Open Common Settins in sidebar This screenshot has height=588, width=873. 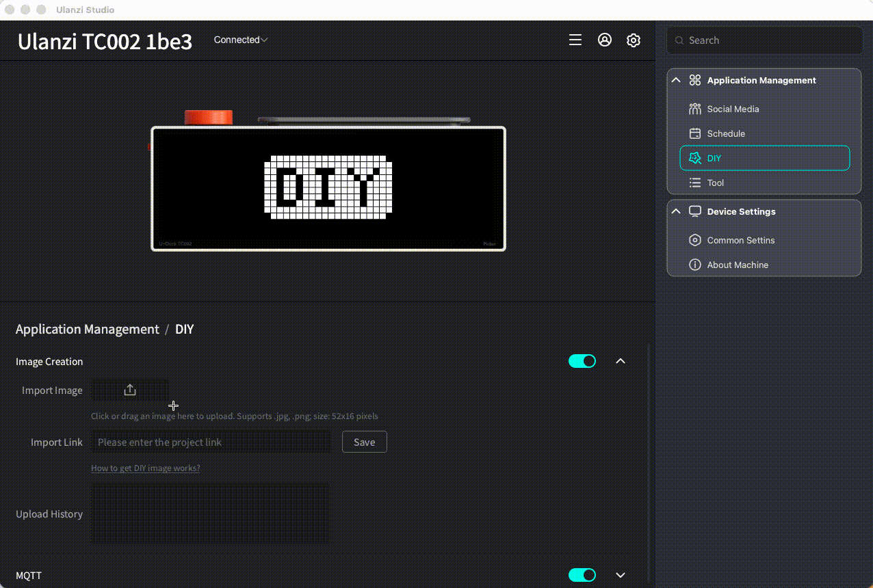click(764, 240)
